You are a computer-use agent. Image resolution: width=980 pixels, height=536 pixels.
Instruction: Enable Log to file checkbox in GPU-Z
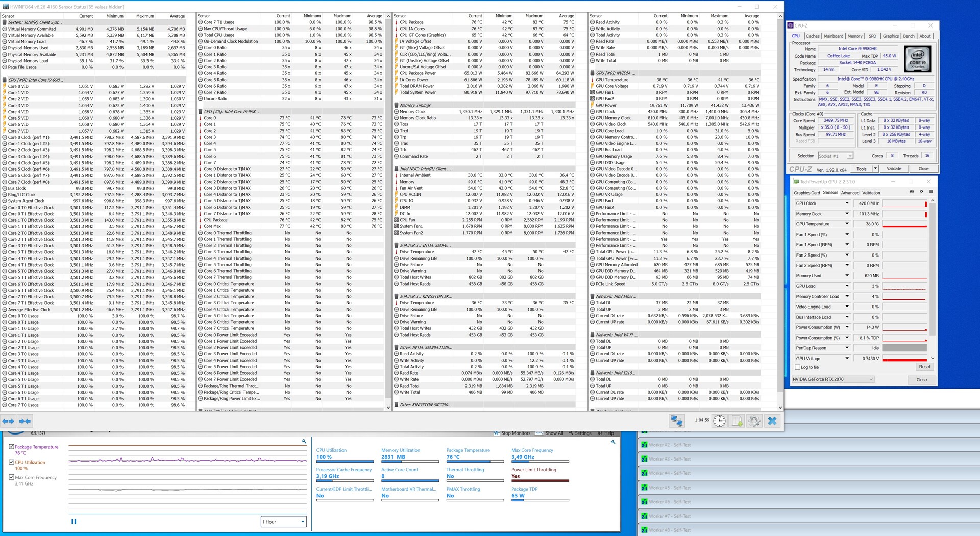click(797, 367)
